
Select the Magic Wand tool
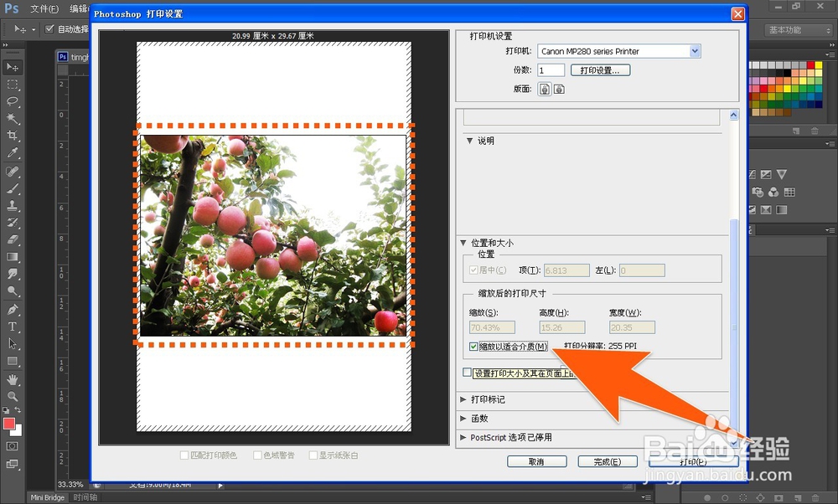click(x=13, y=119)
